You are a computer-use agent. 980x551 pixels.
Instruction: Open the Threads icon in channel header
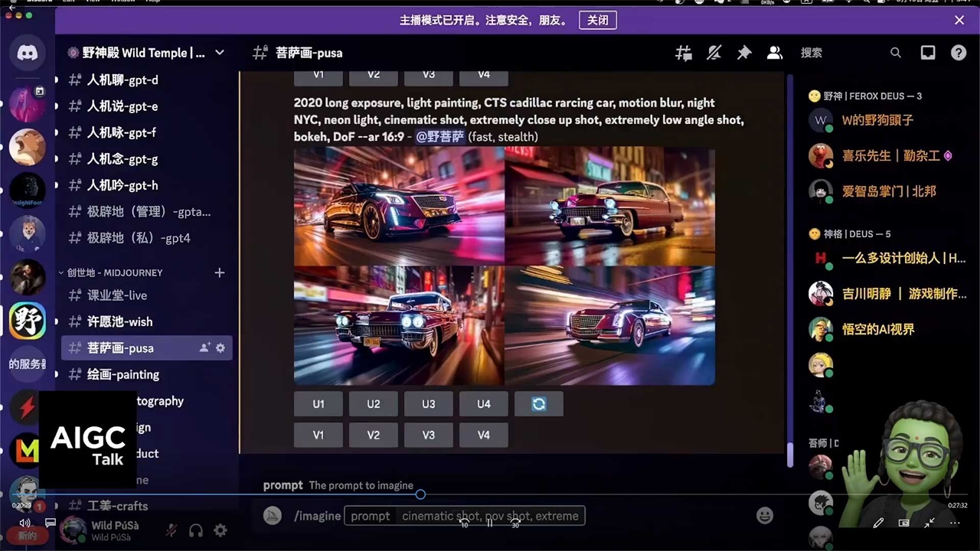tap(683, 53)
